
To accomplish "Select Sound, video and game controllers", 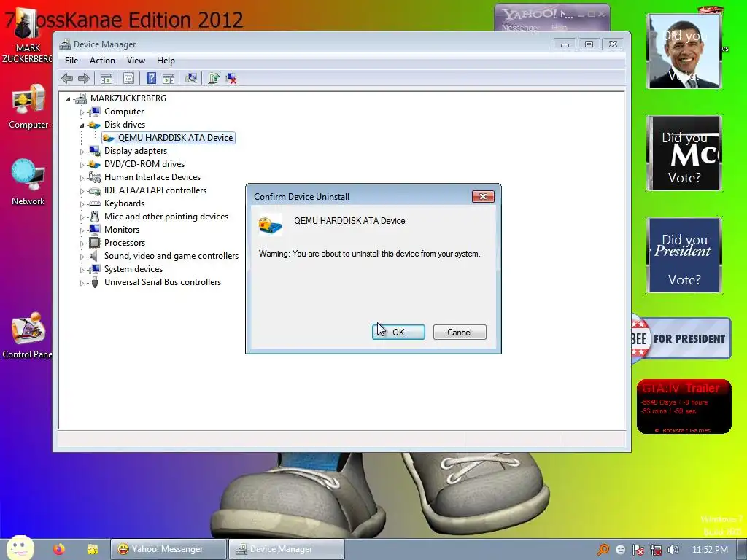I will (171, 256).
